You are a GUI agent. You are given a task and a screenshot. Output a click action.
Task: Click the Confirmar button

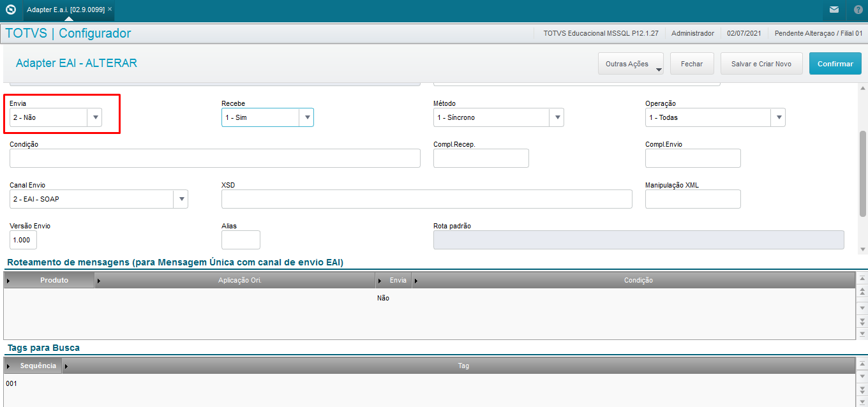[835, 64]
